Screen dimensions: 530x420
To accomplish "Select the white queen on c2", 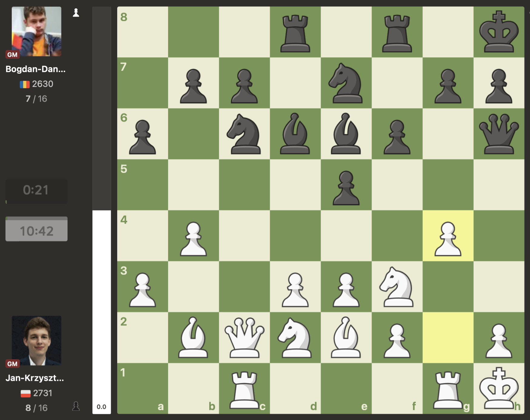I will coord(244,338).
